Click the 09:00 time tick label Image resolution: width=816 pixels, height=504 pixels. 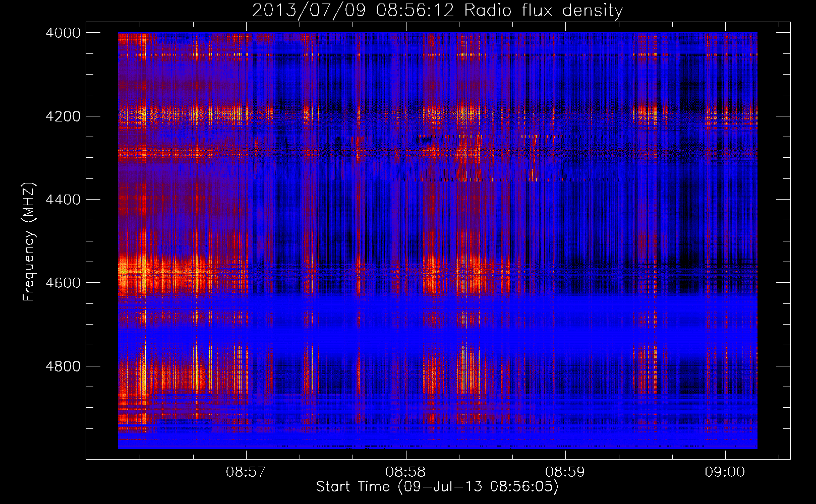point(725,472)
